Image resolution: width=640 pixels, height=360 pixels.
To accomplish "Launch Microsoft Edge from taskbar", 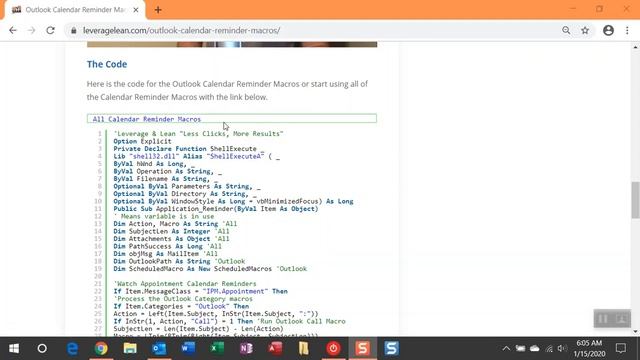I will coord(72,348).
